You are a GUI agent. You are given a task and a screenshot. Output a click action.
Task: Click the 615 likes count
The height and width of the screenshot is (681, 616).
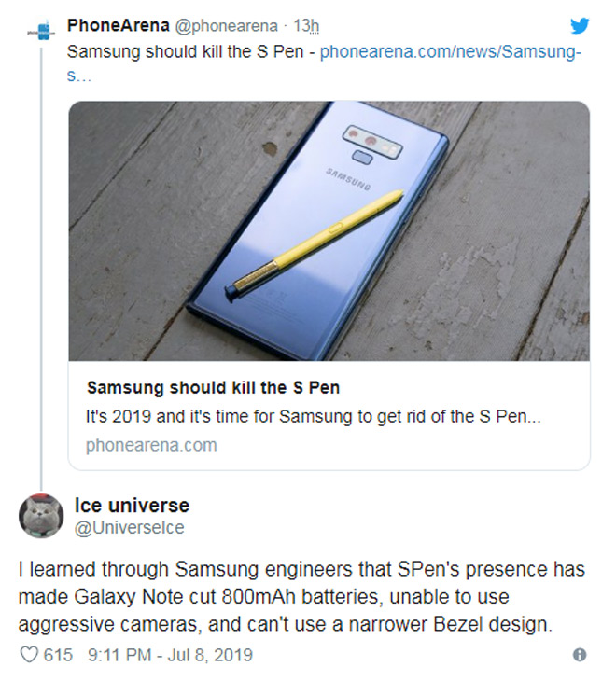pos(58,655)
